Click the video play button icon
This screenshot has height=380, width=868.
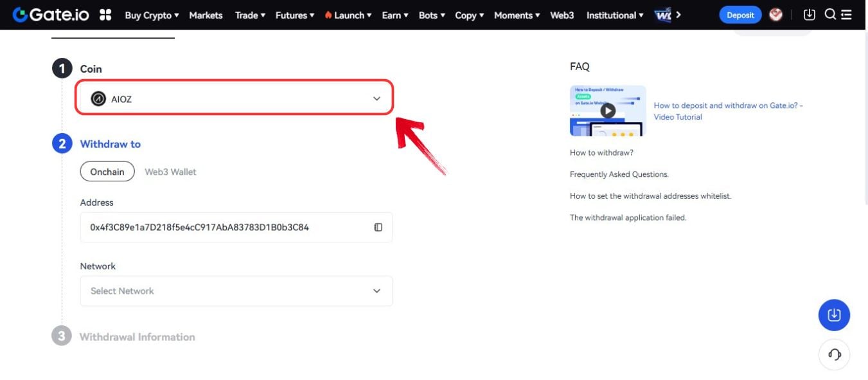[608, 111]
